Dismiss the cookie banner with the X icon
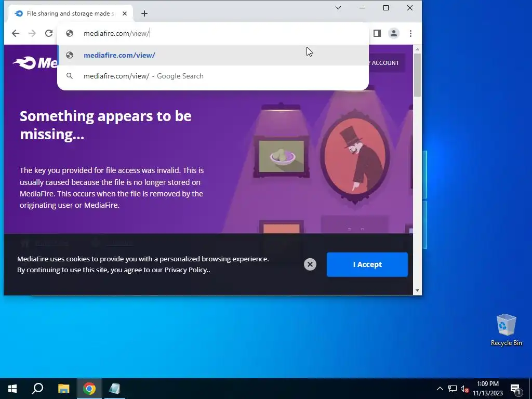The image size is (532, 399). [x=310, y=264]
